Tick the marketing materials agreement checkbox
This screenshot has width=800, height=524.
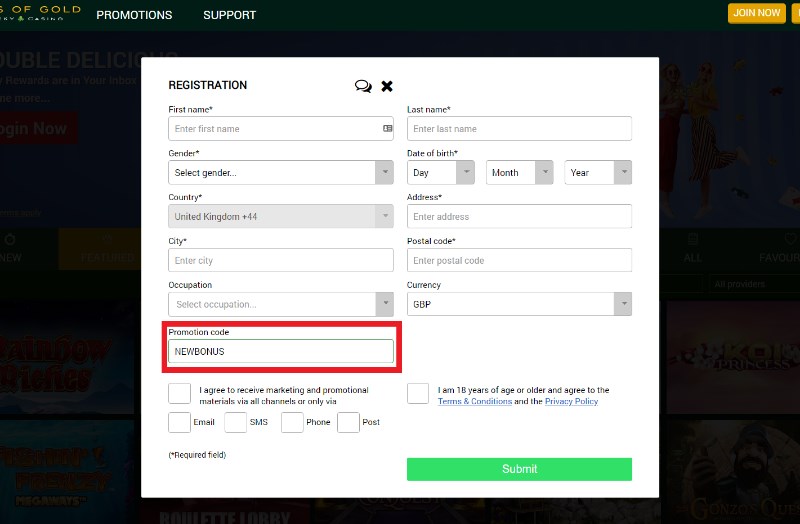(180, 394)
